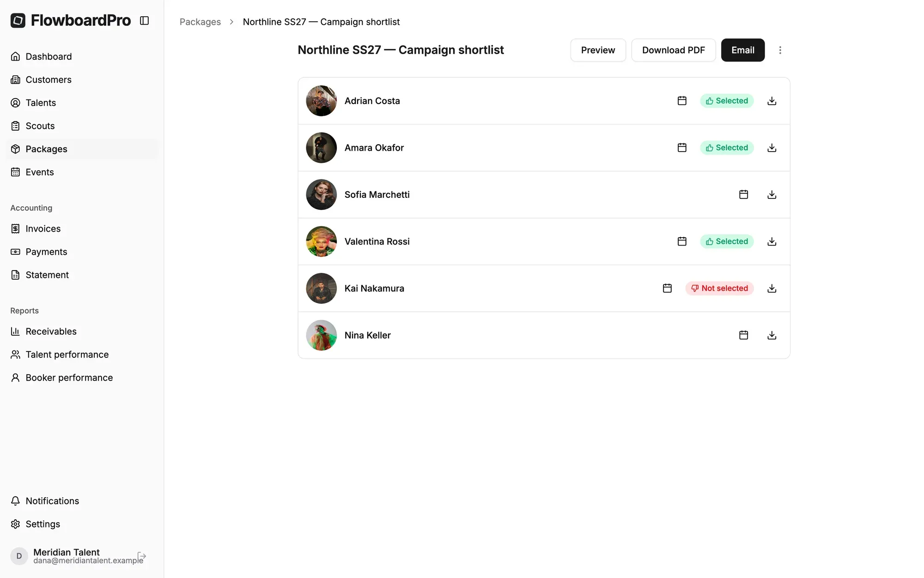Viewport: 924px width, 578px height.
Task: Download Nina Keller's file
Action: (772, 335)
